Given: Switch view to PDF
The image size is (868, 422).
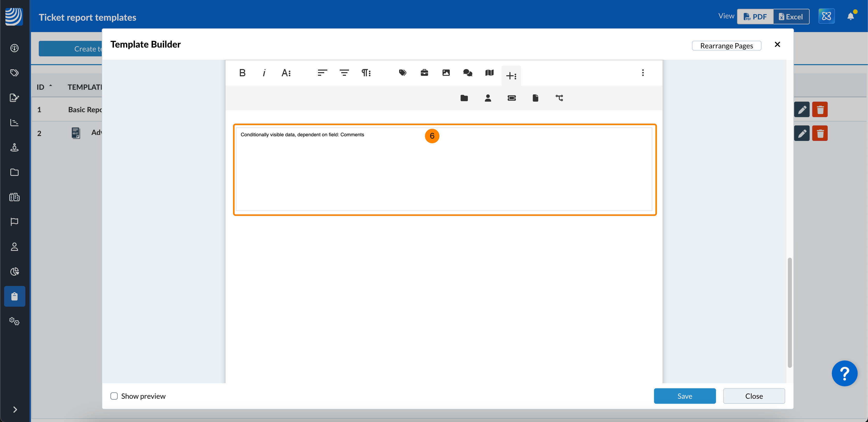Looking at the screenshot, I should point(755,17).
